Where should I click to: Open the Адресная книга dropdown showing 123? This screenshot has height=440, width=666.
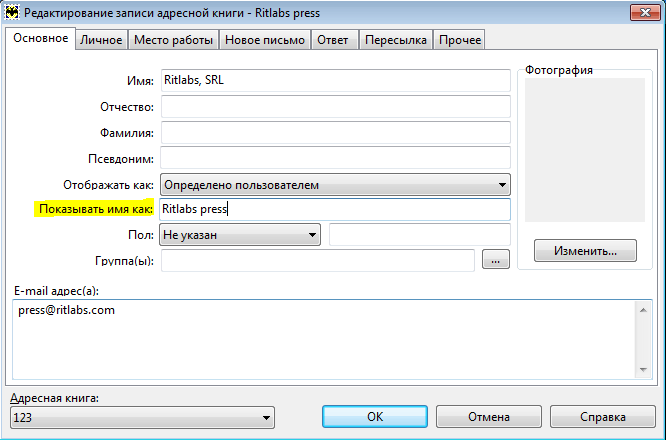tap(142, 417)
